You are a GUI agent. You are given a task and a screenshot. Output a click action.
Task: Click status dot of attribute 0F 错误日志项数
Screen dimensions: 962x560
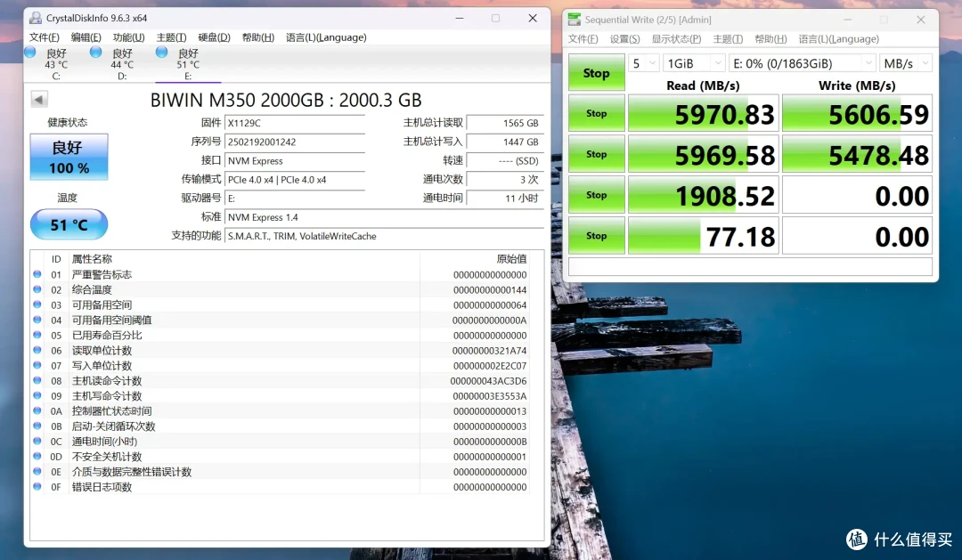(37, 486)
